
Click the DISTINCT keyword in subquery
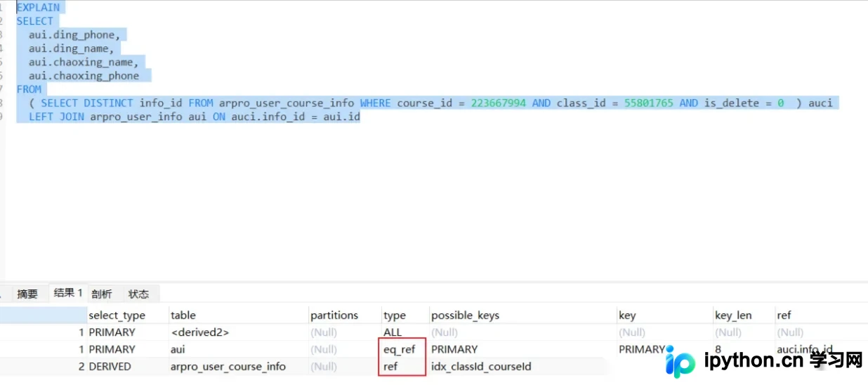(108, 103)
